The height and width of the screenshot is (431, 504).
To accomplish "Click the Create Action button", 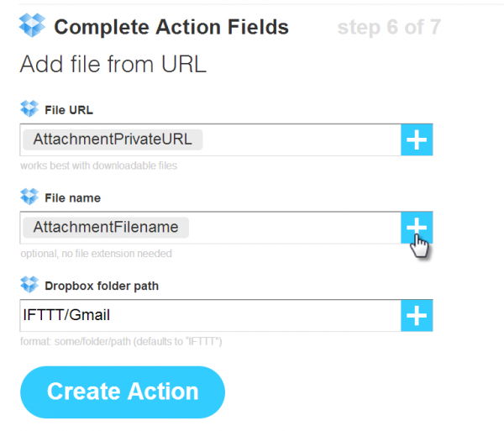I will [123, 392].
